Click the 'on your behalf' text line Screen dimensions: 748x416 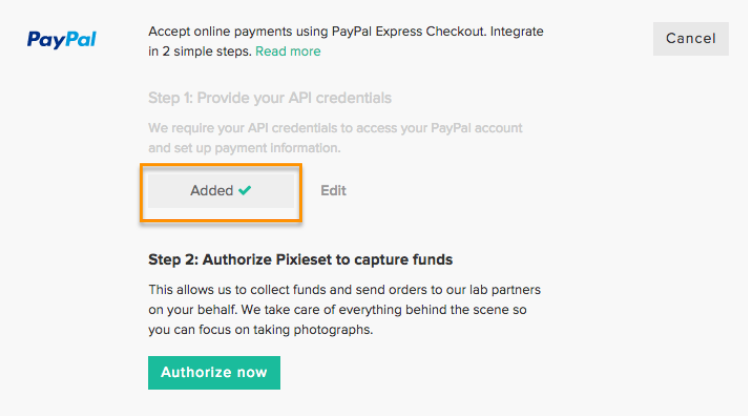point(337,310)
